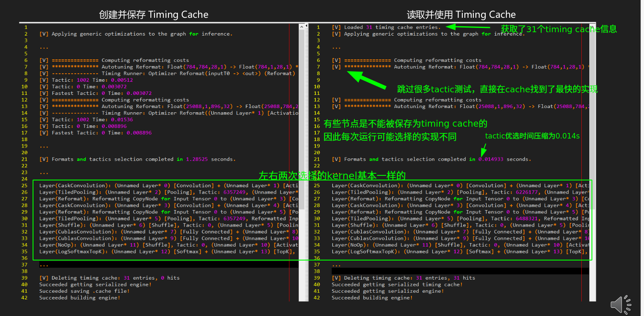Click the right pane scrollbar up arrow
The image size is (644, 316).
[x=592, y=27]
